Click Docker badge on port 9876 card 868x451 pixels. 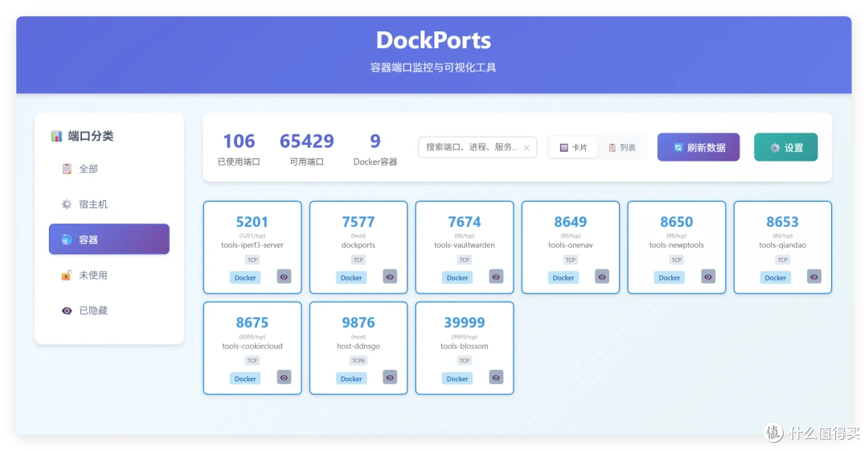(351, 379)
